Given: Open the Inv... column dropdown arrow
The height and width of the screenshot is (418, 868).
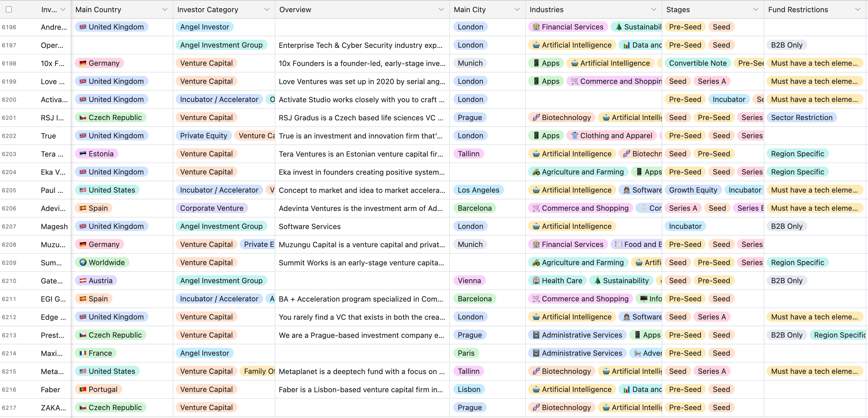Looking at the screenshot, I should 63,9.
